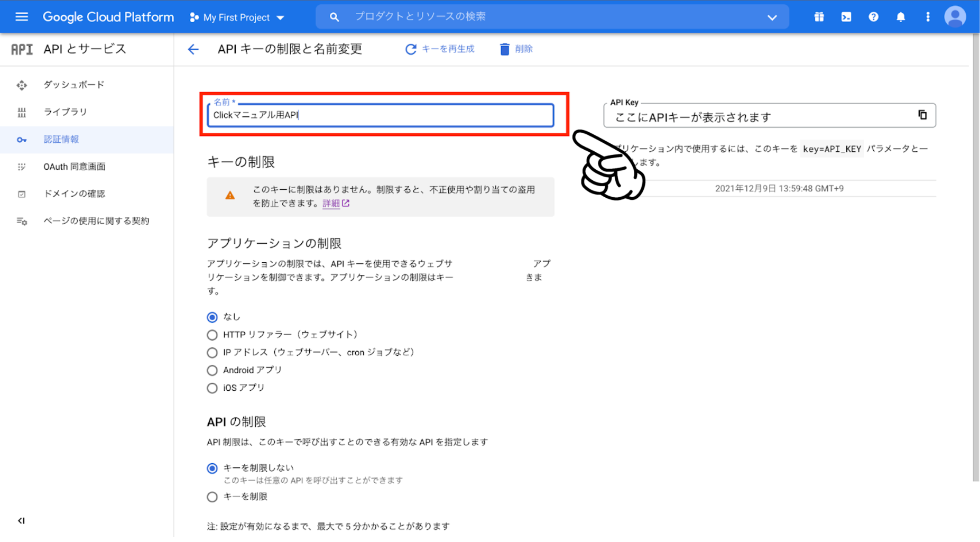The height and width of the screenshot is (542, 980).
Task: Click the 2021年12月9日 creation date text
Action: (x=779, y=189)
